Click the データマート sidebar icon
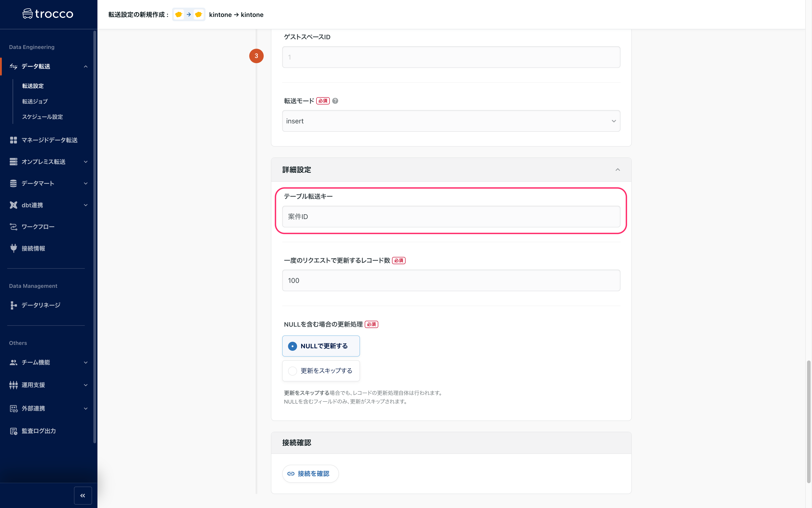 pos(13,183)
